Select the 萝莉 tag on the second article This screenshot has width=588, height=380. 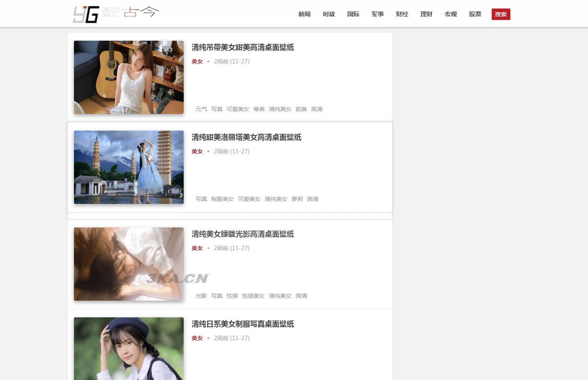[297, 199]
